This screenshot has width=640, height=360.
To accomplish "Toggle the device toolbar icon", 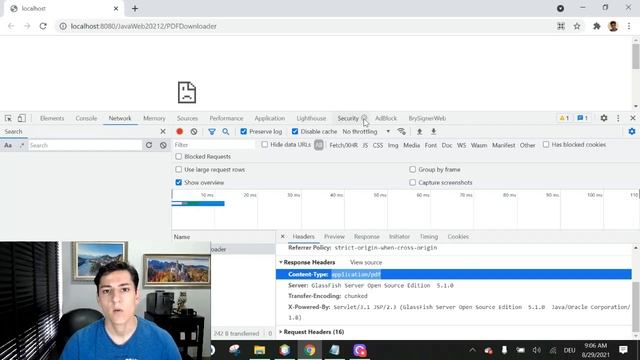I will [x=22, y=118].
